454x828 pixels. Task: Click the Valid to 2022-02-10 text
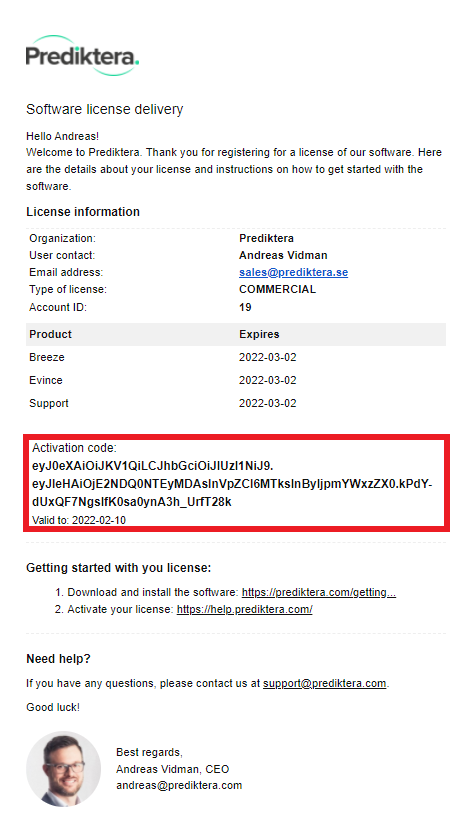[79, 520]
